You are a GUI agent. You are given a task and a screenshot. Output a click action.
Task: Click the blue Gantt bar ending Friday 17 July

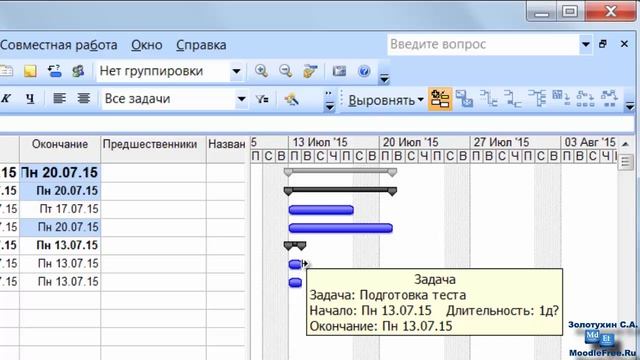(x=321, y=210)
